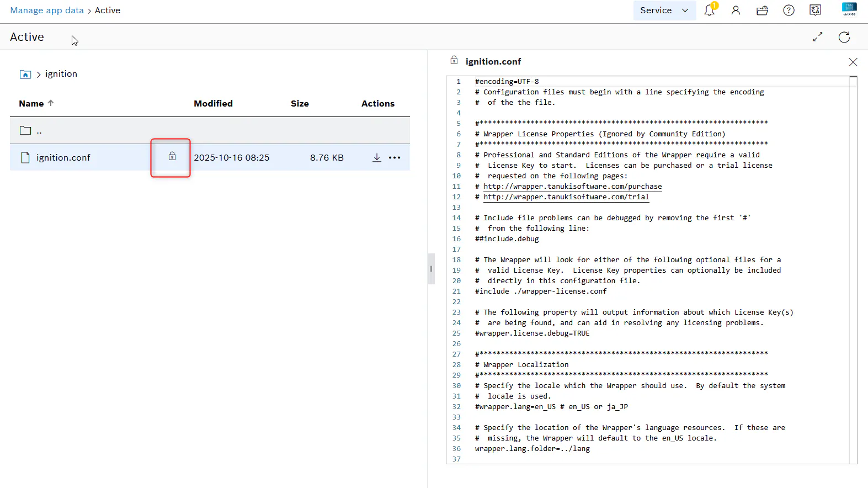Open the Service dropdown
Image resolution: width=868 pixels, height=488 pixels.
pos(665,10)
